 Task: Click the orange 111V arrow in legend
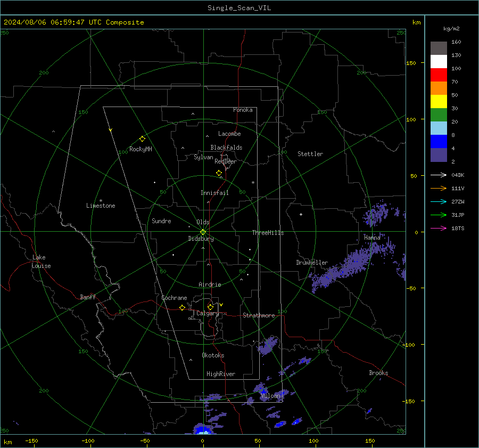pos(439,189)
